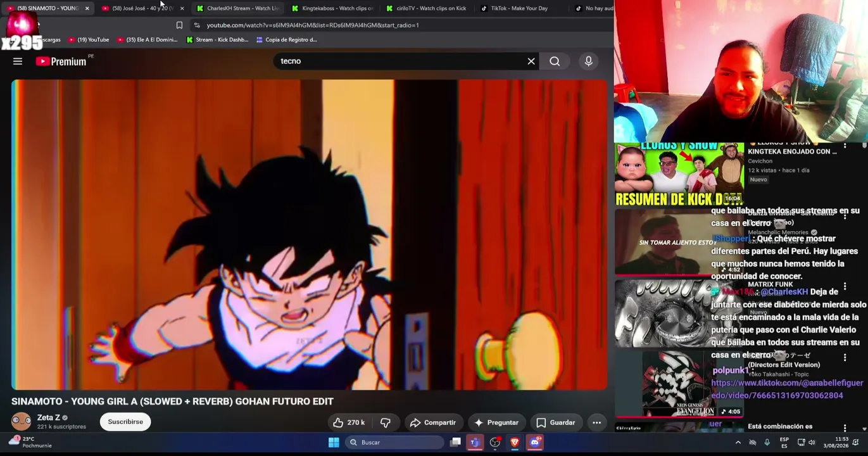Image resolution: width=868 pixels, height=456 pixels.
Task: Open more actions menu beside Guardar
Action: pyautogui.click(x=596, y=422)
